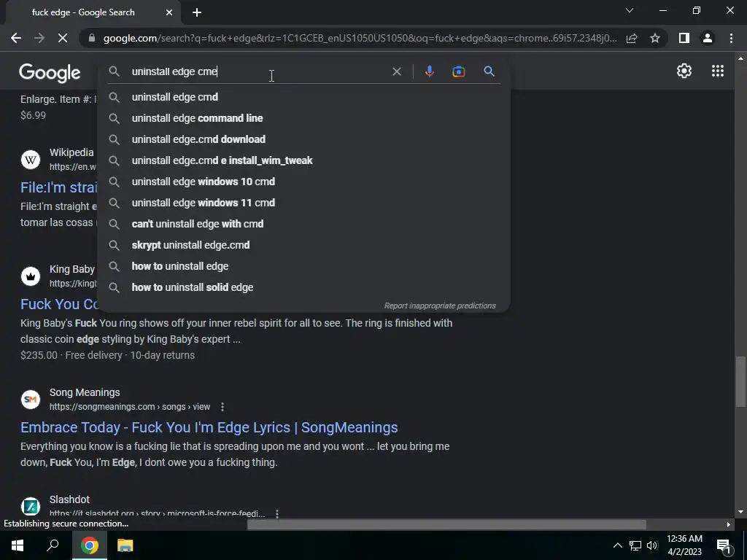
Task: Open the network status tray icon
Action: (635, 545)
